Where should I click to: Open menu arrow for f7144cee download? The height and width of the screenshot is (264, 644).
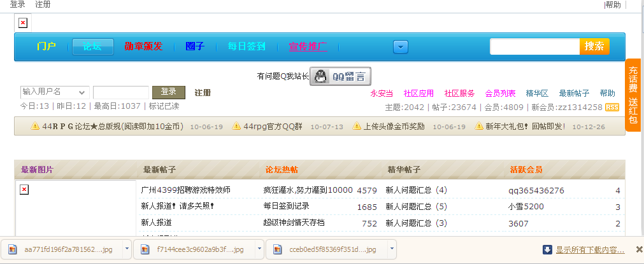259,249
